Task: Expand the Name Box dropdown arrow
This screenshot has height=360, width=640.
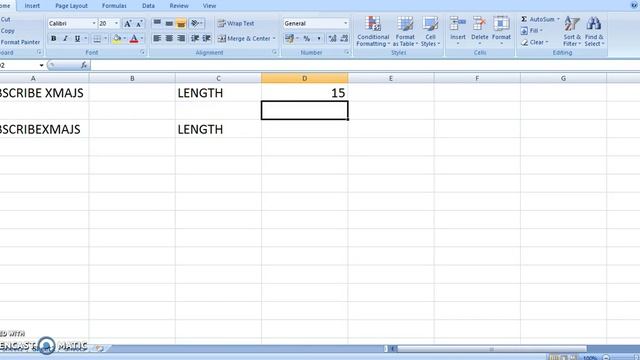Action: tap(41, 65)
